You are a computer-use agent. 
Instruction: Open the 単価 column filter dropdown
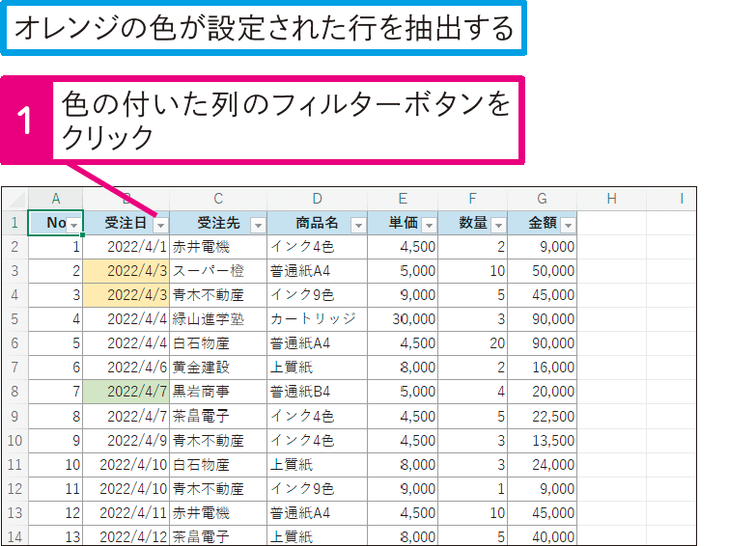429,225
